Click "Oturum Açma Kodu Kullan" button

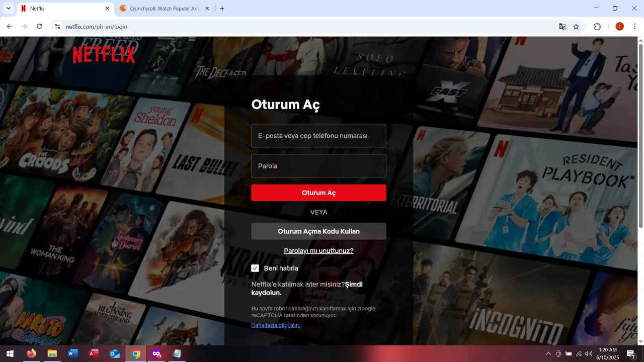[x=319, y=231]
